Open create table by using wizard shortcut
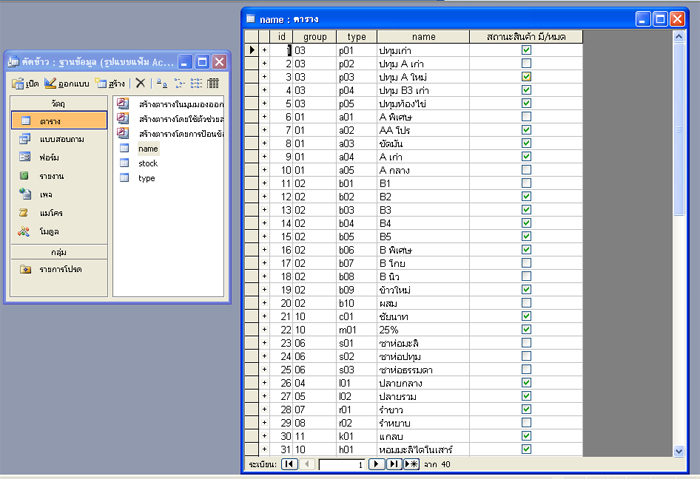Screen dimensions: 700x479 tap(170, 119)
